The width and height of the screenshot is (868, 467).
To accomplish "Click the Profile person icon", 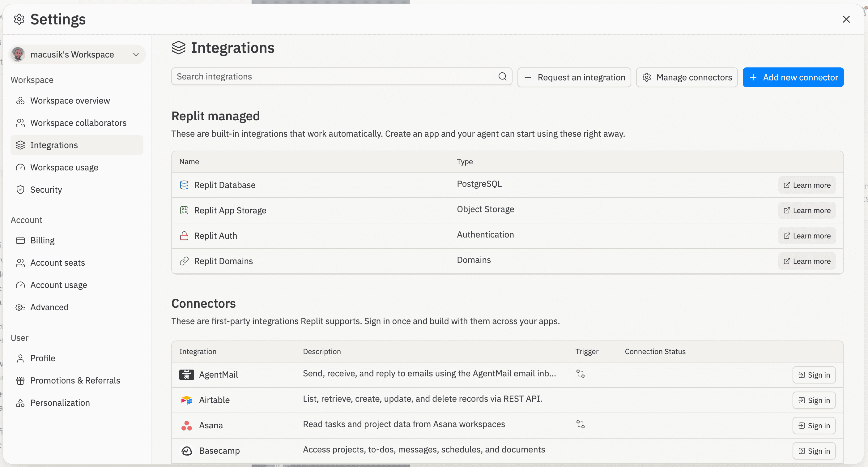I will pyautogui.click(x=20, y=358).
